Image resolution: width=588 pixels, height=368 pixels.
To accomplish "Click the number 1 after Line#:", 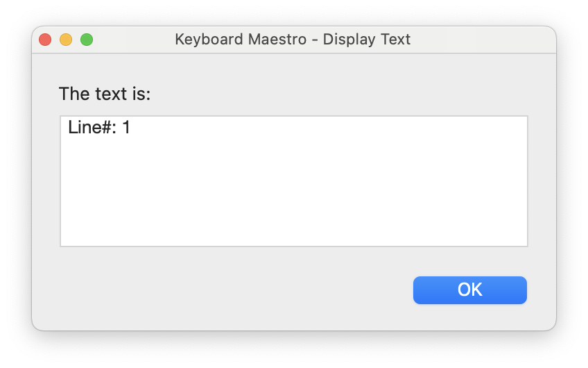I will 126,127.
